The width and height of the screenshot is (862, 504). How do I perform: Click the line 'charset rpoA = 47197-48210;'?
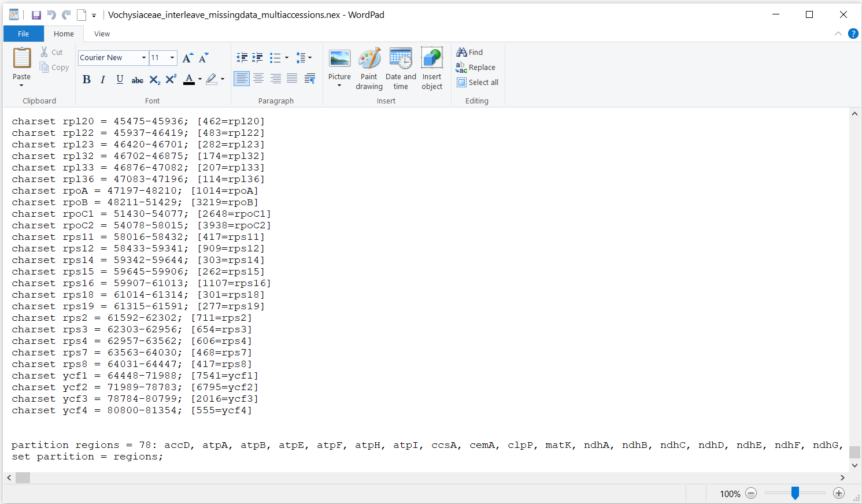(97, 191)
